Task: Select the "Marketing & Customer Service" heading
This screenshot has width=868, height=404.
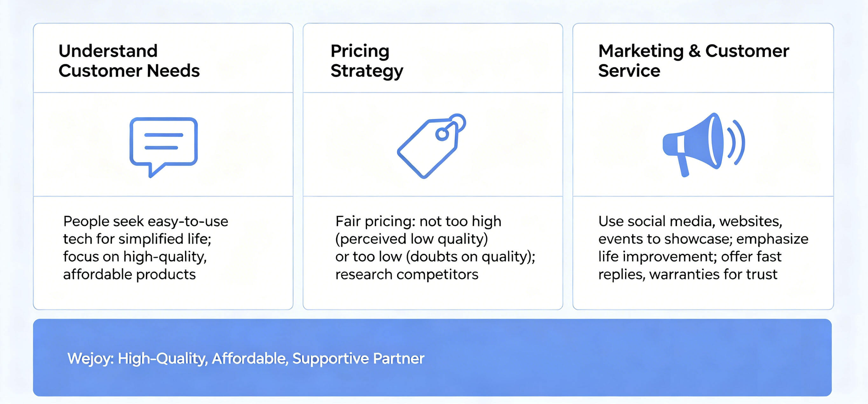Action: (693, 61)
